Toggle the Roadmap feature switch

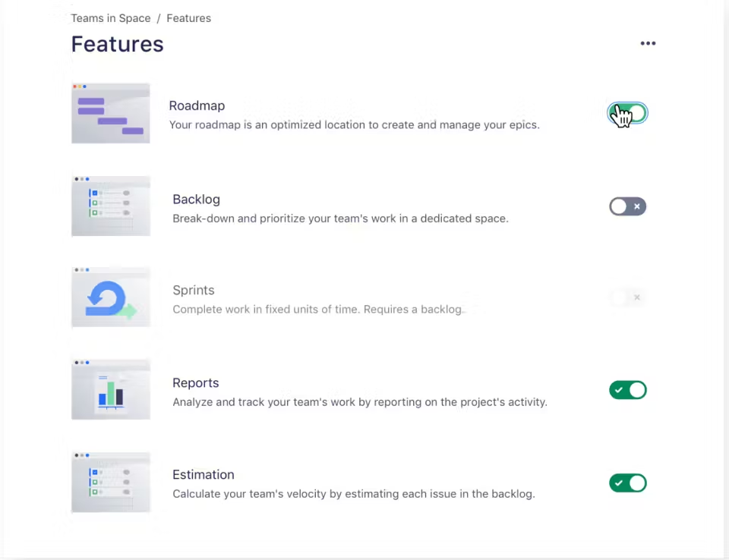628,114
